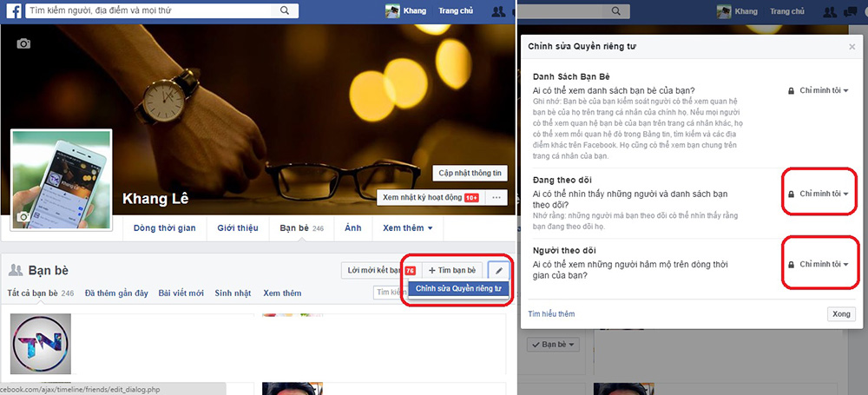Click Trang chủ in left window header
868x395 pixels.
pyautogui.click(x=456, y=11)
